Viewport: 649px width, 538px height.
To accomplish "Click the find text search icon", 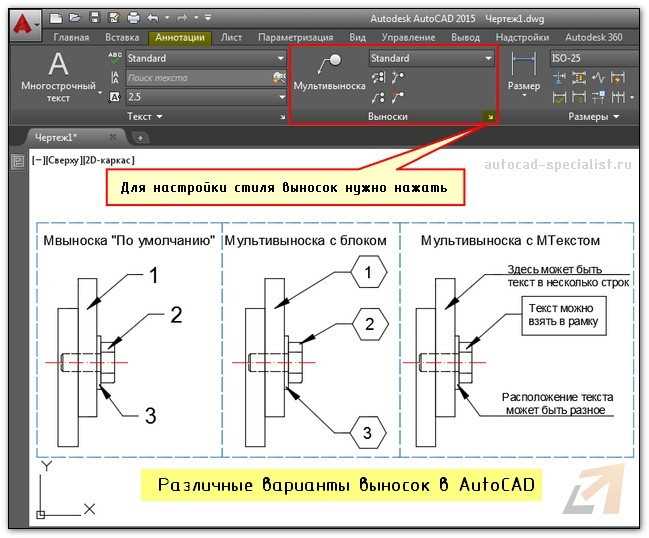I will point(279,77).
